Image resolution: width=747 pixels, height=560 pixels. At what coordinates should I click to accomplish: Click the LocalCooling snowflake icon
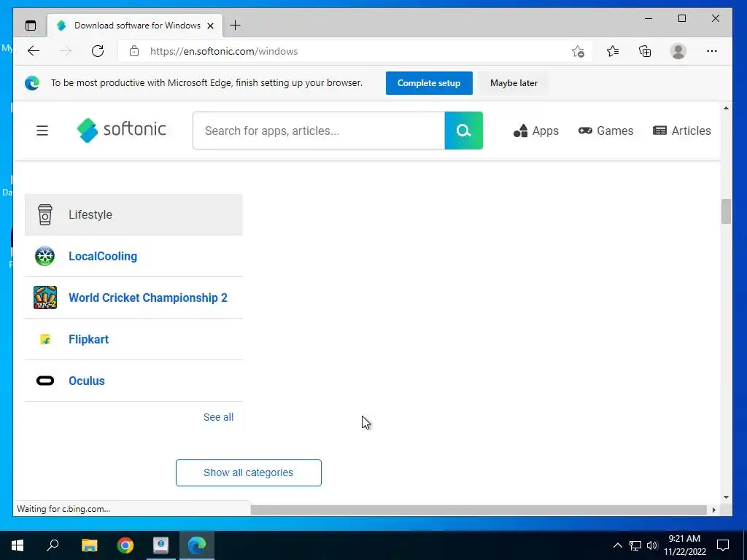(44, 256)
